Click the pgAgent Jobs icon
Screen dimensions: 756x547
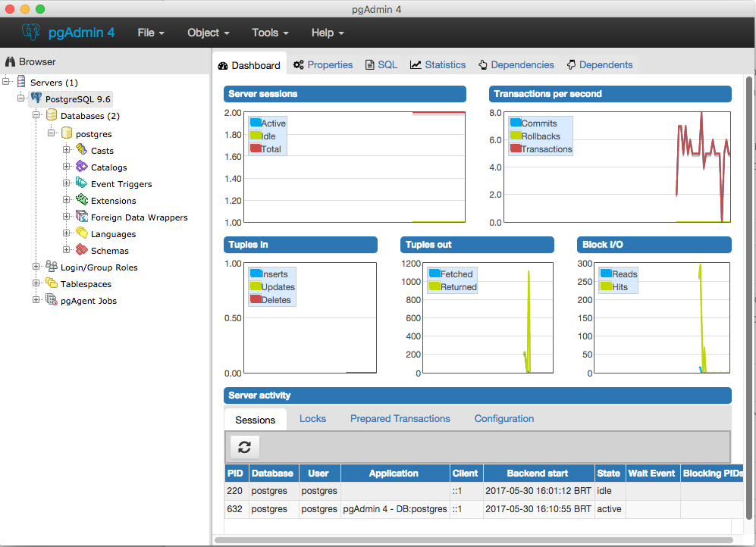[x=52, y=299]
